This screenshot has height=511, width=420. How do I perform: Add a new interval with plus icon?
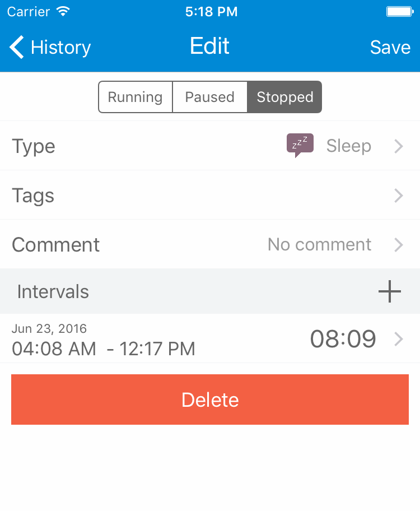390,291
